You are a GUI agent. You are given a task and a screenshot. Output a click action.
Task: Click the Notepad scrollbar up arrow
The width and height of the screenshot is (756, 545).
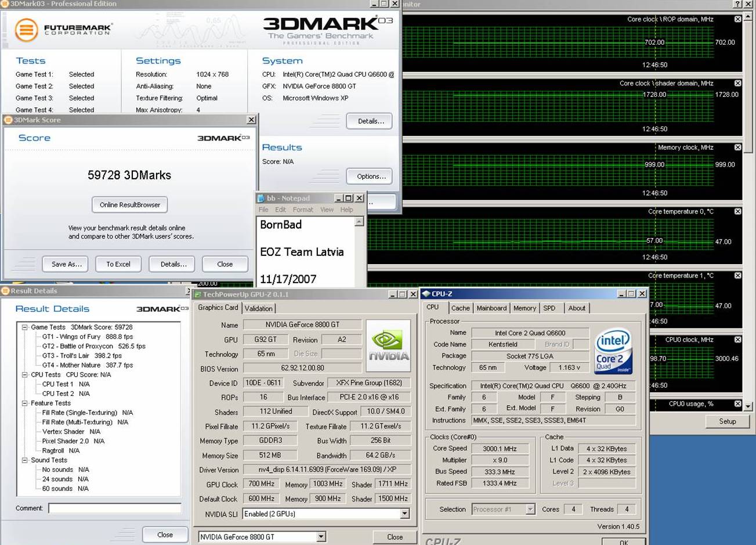click(x=359, y=222)
